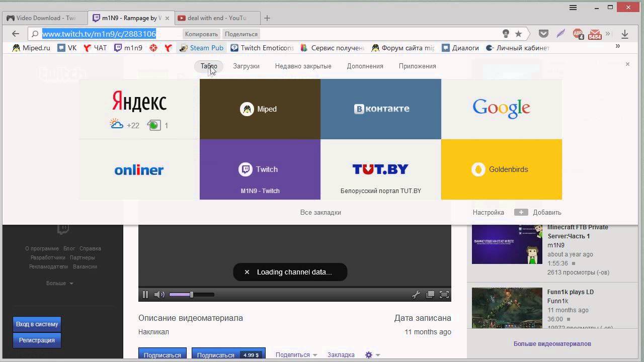Open the Pocket extension icon
This screenshot has height=362, width=644.
pyautogui.click(x=543, y=34)
